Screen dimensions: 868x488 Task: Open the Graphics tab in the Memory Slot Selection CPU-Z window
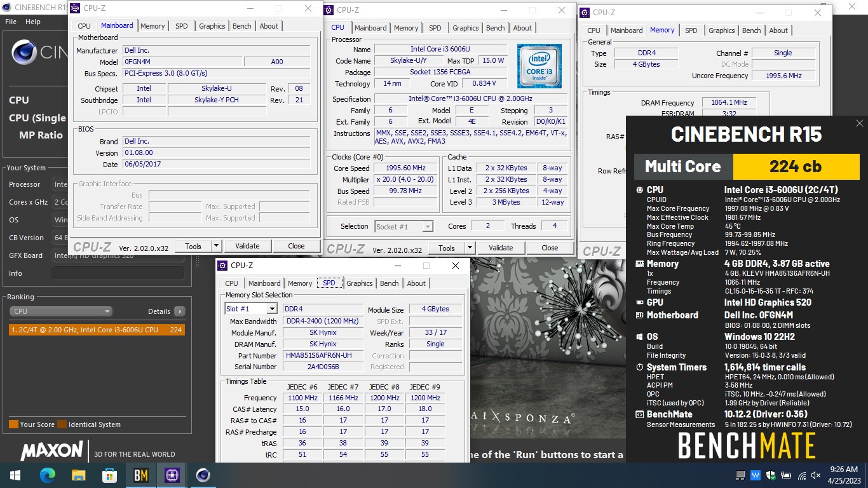point(360,283)
